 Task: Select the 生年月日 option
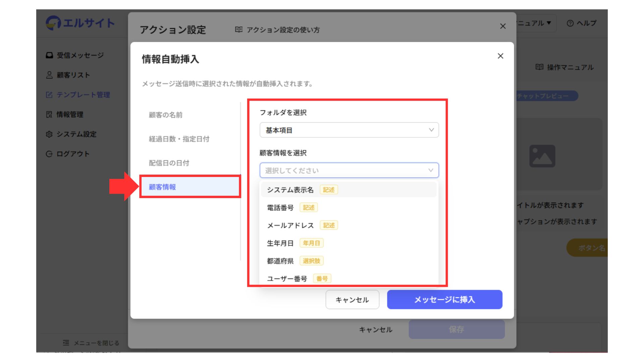coord(280,243)
